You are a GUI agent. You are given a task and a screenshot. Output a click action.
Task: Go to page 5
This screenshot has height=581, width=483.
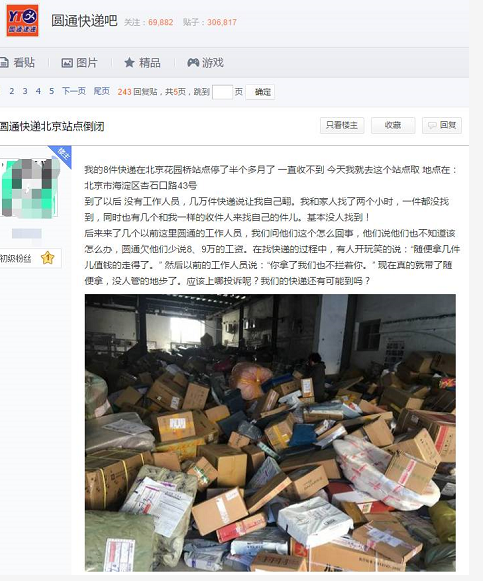click(51, 91)
